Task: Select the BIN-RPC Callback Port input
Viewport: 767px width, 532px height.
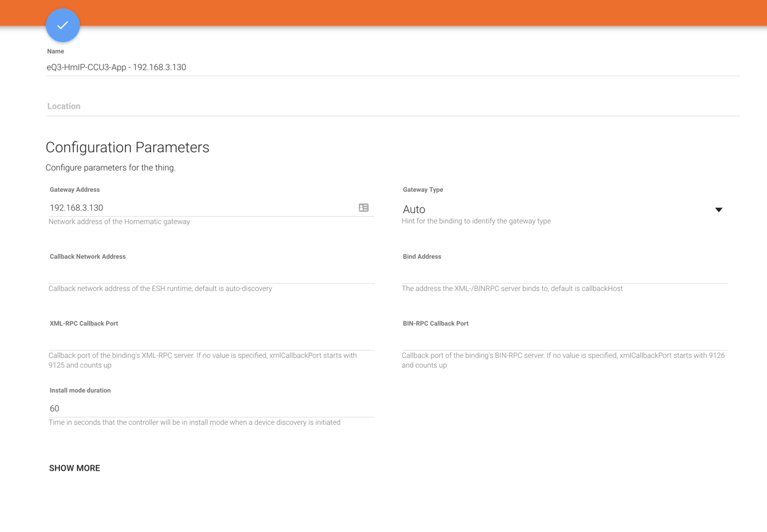Action: (564, 341)
